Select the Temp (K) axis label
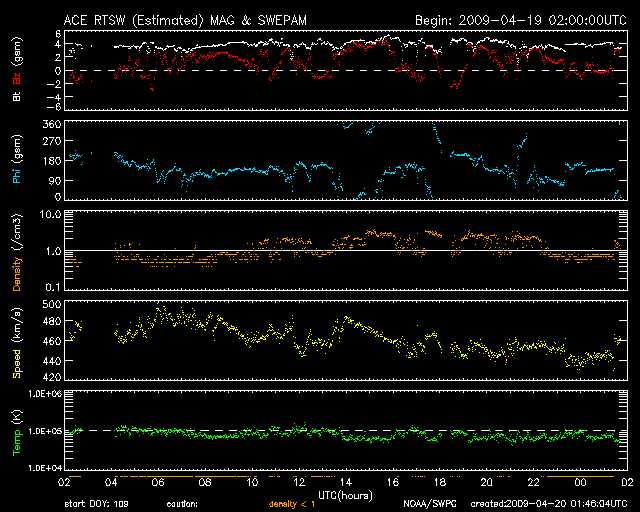Screen dimensions: 640x512 point(18,432)
